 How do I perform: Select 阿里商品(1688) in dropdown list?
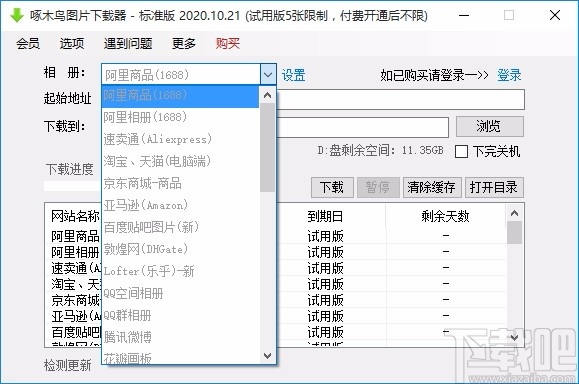[180, 96]
